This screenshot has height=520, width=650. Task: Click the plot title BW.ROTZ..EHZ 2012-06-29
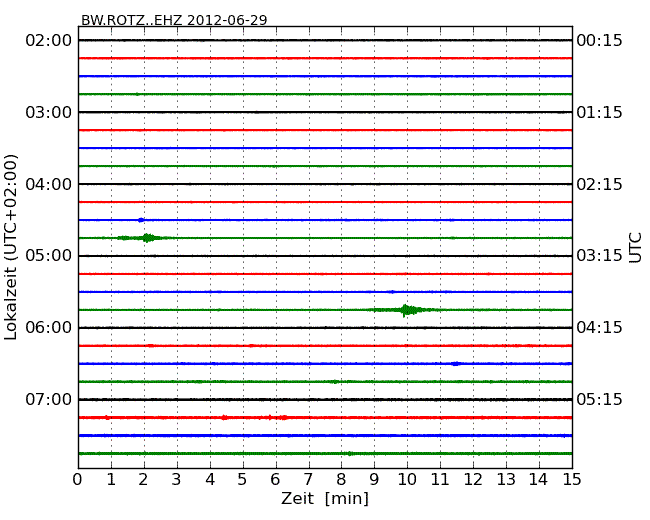174,20
